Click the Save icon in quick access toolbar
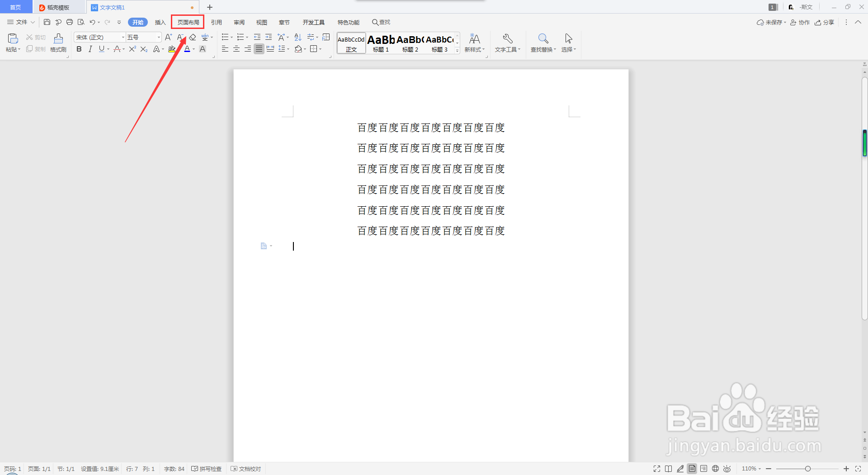This screenshot has height=475, width=868. pos(47,22)
